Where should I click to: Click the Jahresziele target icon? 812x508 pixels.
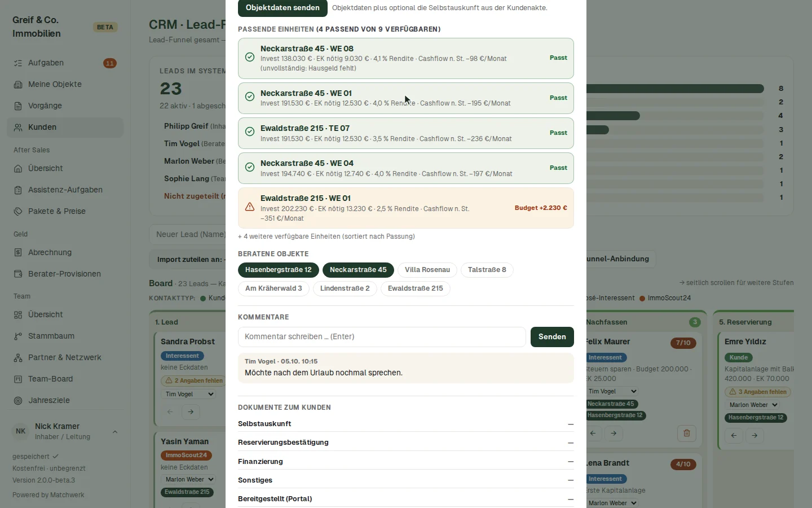[x=18, y=401]
